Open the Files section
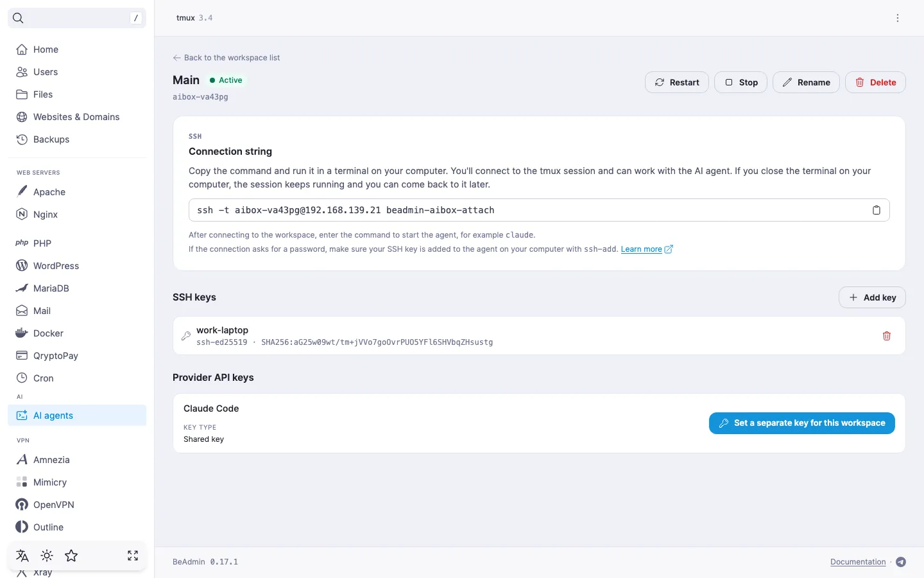924x578 pixels. click(x=77, y=94)
